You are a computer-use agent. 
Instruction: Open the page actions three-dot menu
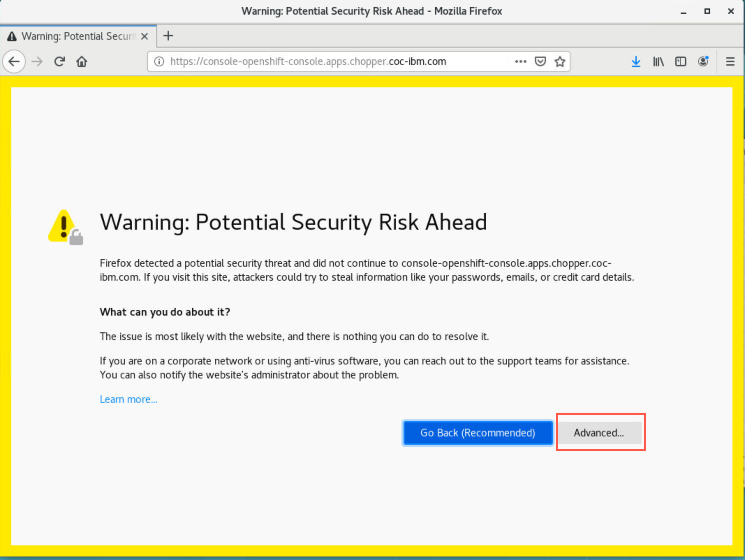(521, 61)
